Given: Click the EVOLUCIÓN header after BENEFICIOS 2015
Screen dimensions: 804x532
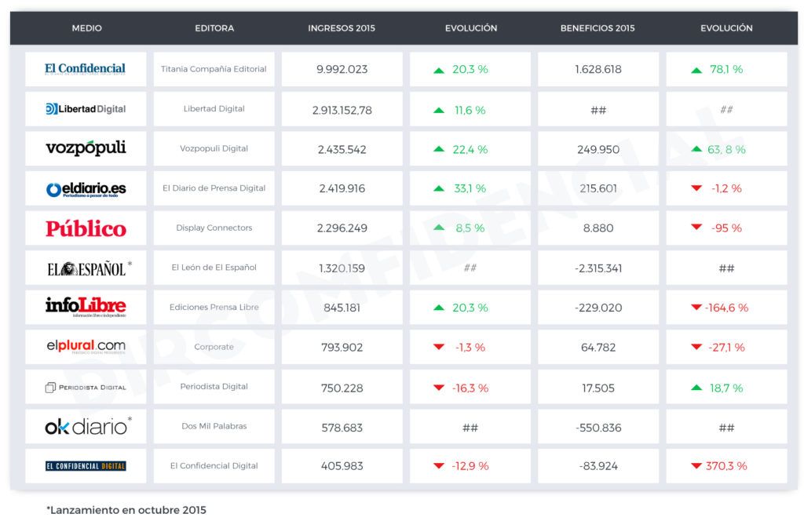Looking at the screenshot, I should 726,28.
